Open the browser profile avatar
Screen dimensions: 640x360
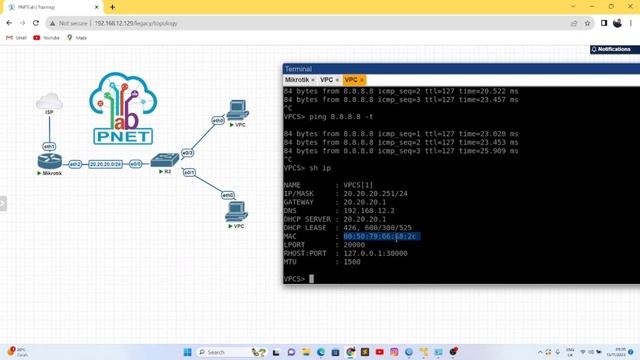click(617, 23)
